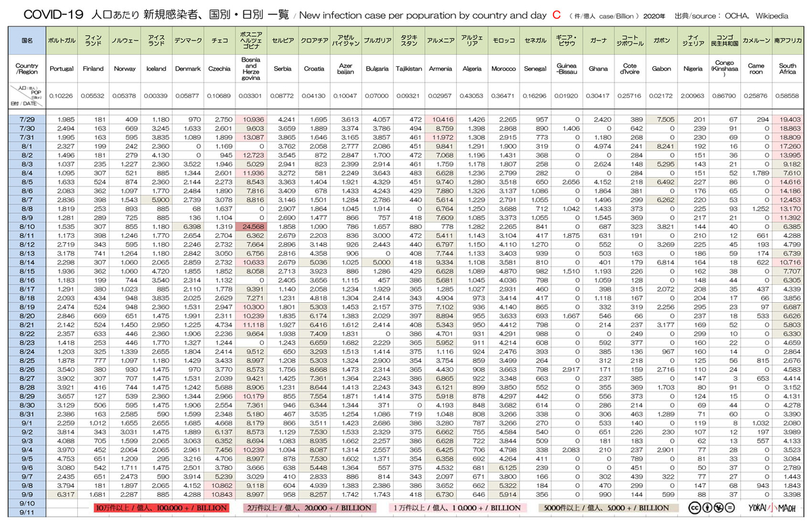Click the 7,505 Gabon cell
Image resolution: width=812 pixels, height=522 pixels.
pos(661,119)
